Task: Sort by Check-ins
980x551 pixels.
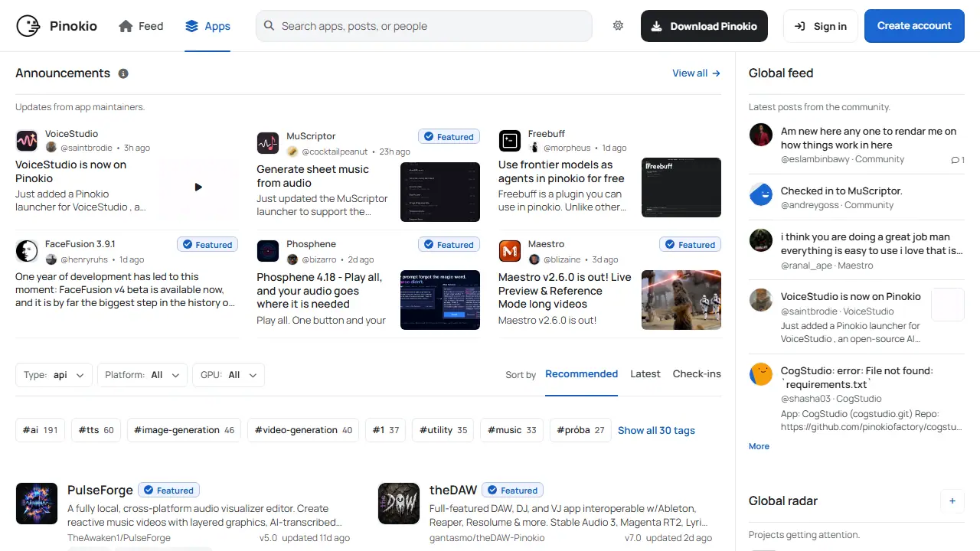Action: [697, 374]
